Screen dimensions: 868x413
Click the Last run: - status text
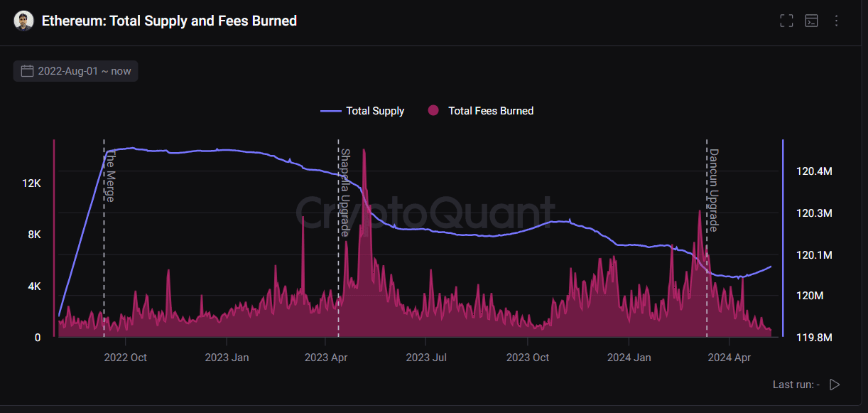tap(796, 385)
